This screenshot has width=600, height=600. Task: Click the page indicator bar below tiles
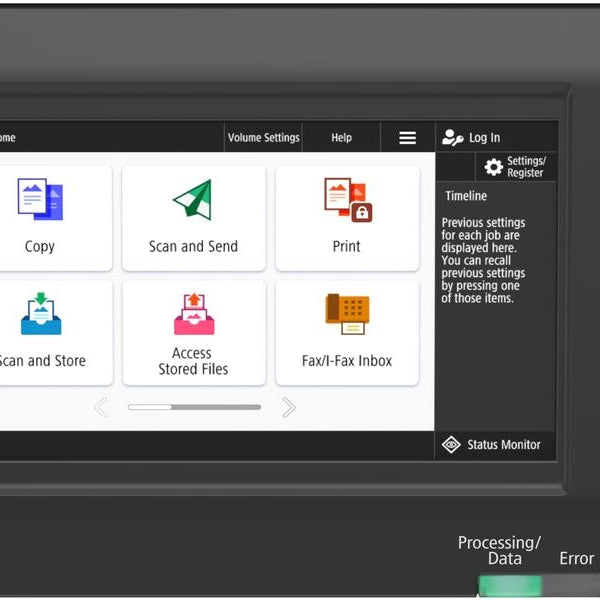pos(194,407)
